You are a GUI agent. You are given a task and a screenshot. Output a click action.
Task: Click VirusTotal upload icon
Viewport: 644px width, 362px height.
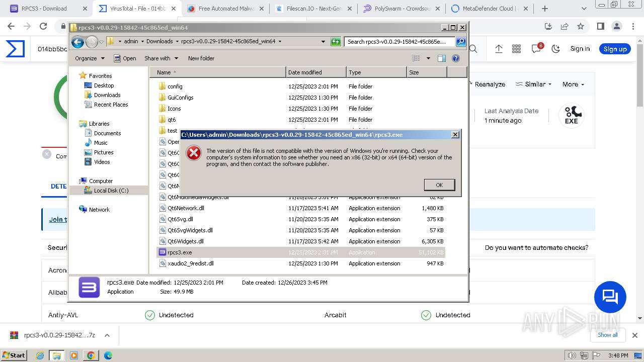click(x=499, y=49)
